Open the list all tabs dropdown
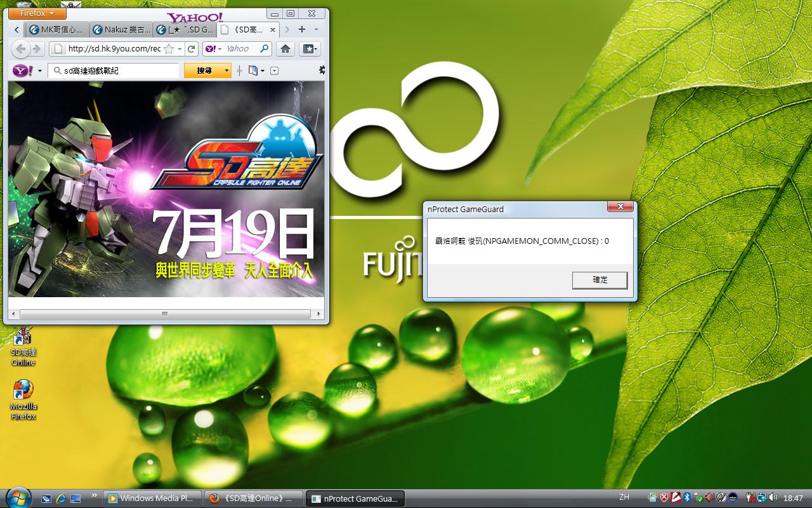Viewport: 812px width, 508px height. [316, 29]
